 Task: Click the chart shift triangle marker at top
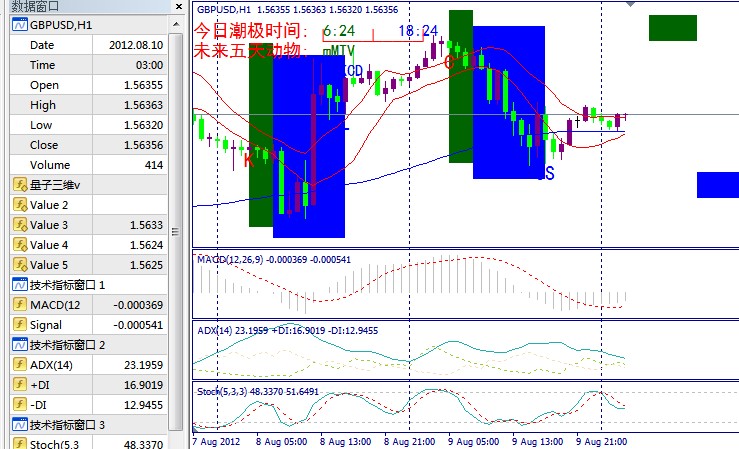(x=630, y=4)
